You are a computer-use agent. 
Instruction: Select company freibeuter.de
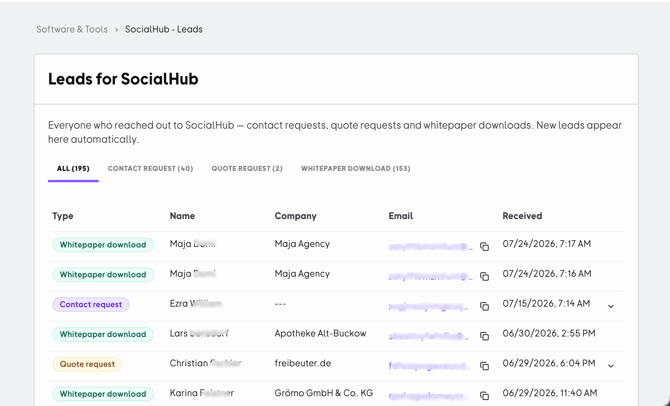(x=303, y=363)
